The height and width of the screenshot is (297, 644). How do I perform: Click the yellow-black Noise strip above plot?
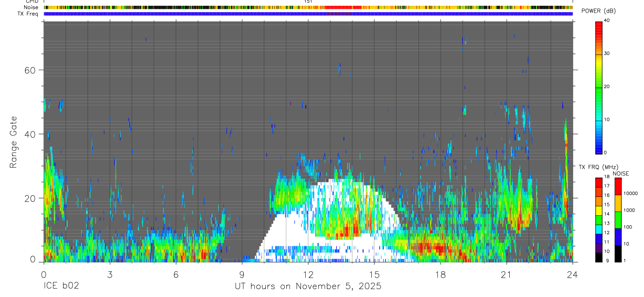pyautogui.click(x=308, y=8)
